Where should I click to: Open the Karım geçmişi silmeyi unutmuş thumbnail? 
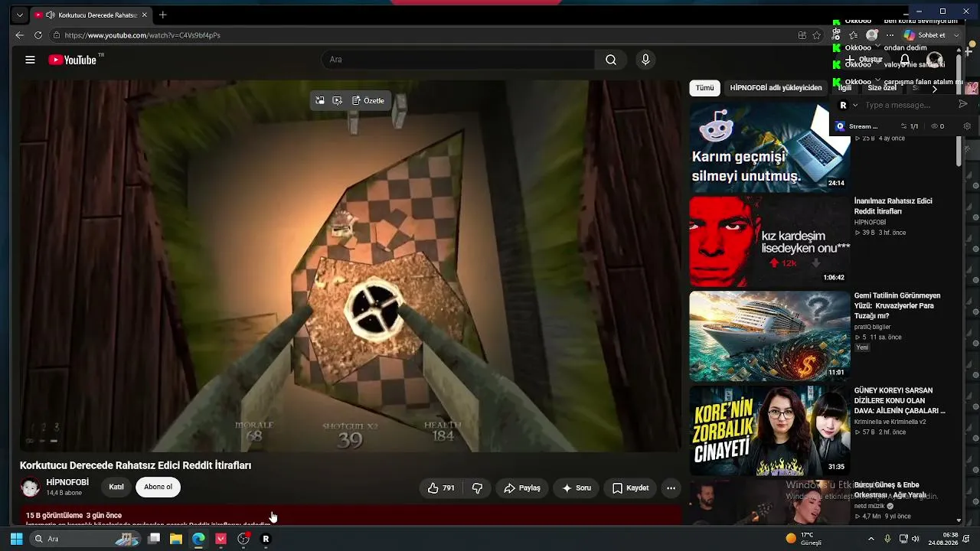click(769, 146)
